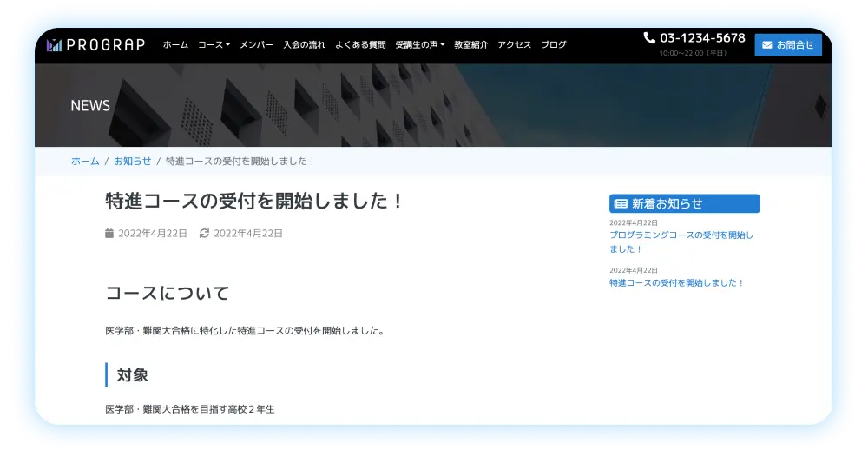The width and height of the screenshot is (868, 457).
Task: Open the ホーム navigation item
Action: pos(175,45)
